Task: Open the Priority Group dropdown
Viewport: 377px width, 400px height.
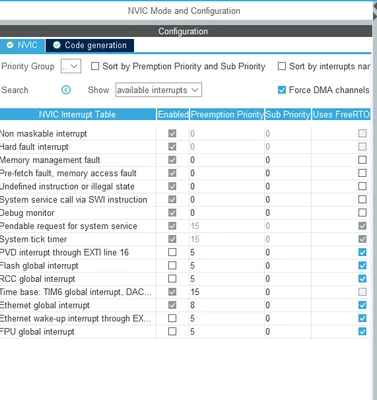Action: coord(71,66)
